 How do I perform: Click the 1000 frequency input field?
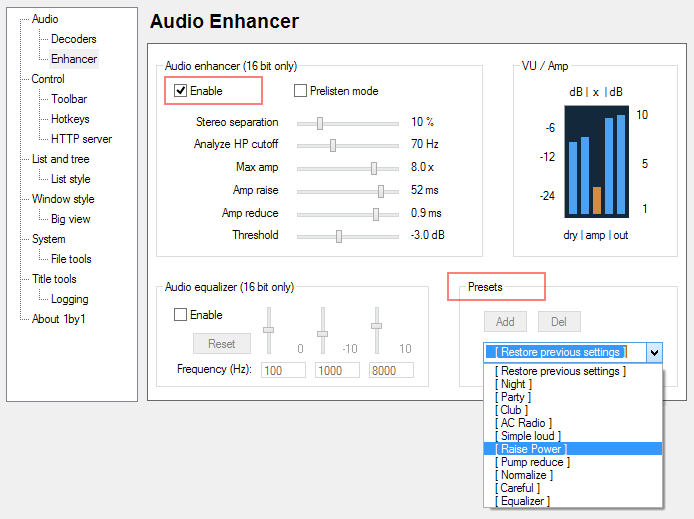[x=337, y=370]
